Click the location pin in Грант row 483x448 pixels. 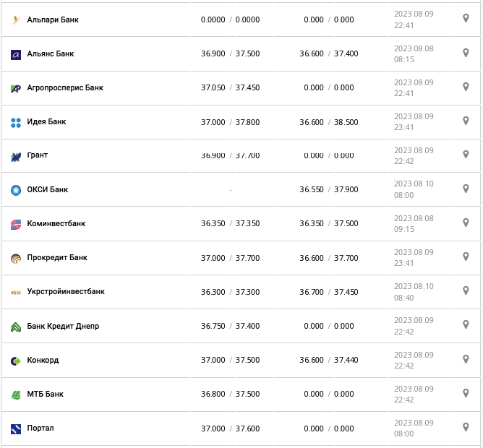[x=466, y=155]
